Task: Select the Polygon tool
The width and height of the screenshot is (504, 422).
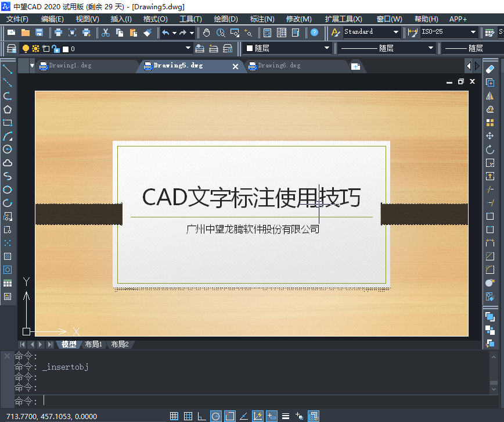Action: coord(8,110)
